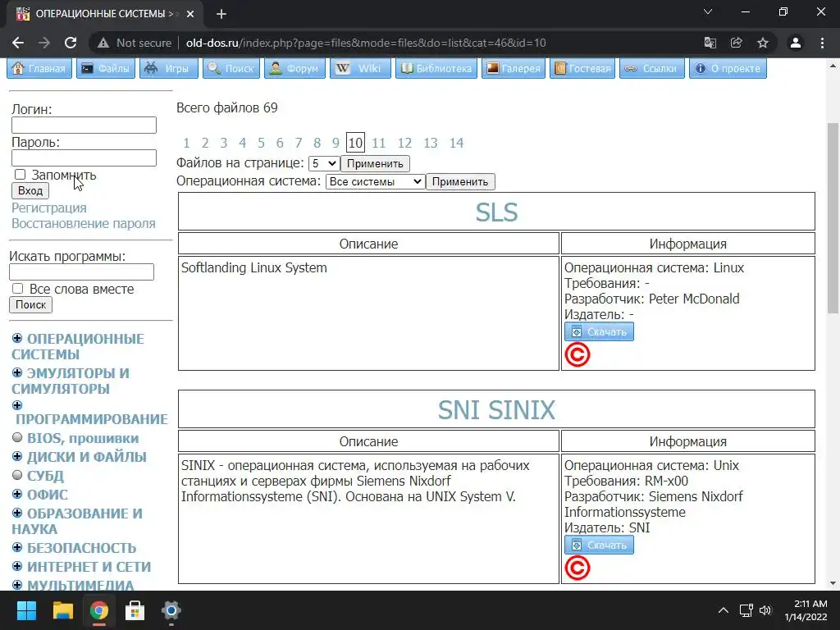Screen dimensions: 840x630
Task: Open the SNI SINIX title link
Action: click(496, 410)
